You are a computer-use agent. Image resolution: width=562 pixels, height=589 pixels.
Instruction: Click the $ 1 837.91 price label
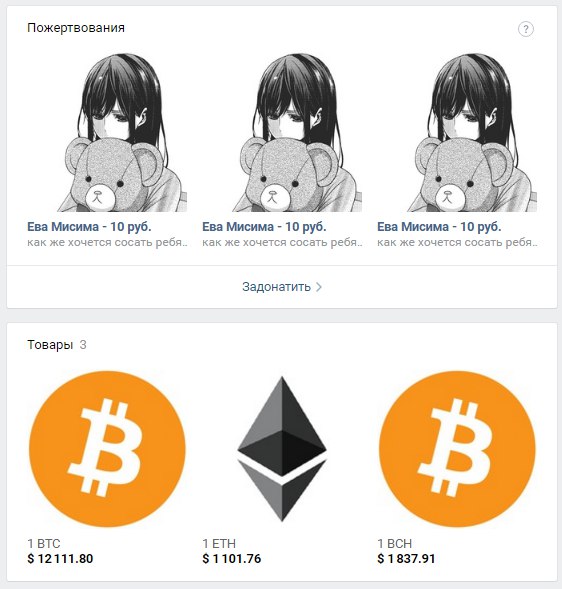[x=406, y=559]
